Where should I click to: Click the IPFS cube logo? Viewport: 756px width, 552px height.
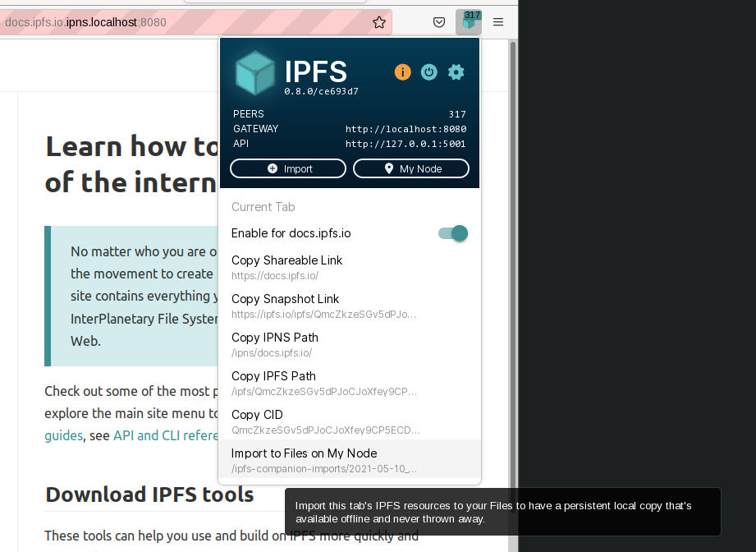point(255,73)
